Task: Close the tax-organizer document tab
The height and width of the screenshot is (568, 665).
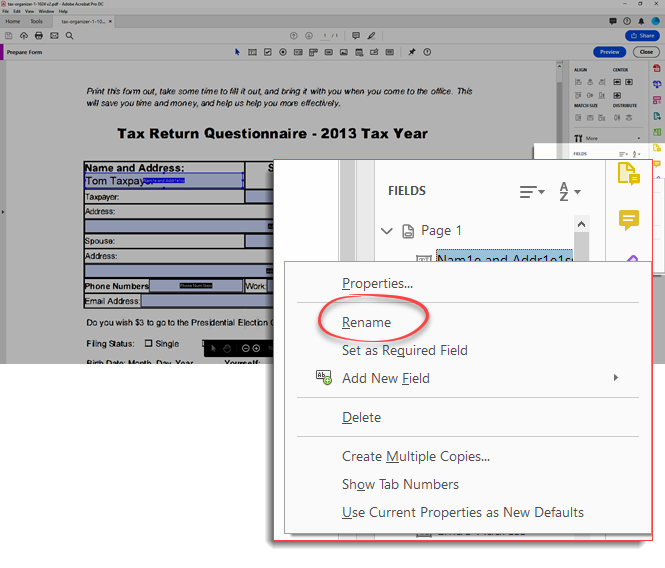Action: click(x=110, y=21)
